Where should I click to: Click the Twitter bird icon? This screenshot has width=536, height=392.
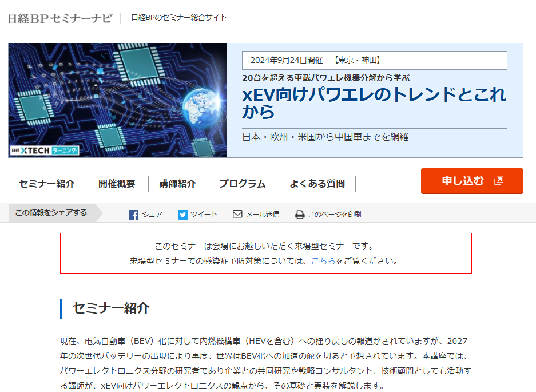[182, 215]
